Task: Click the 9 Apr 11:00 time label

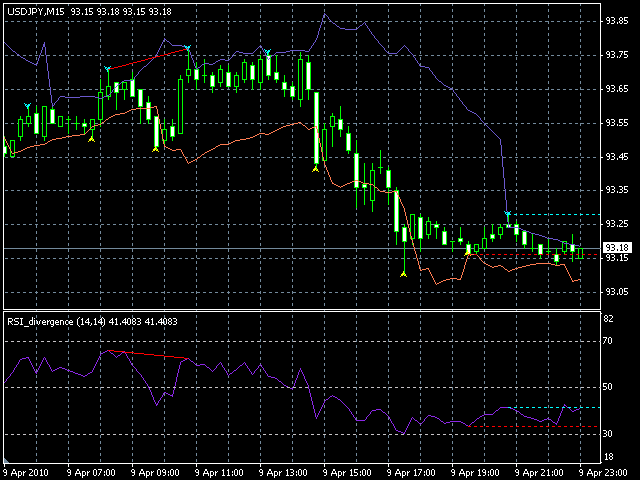Action: (x=220, y=473)
